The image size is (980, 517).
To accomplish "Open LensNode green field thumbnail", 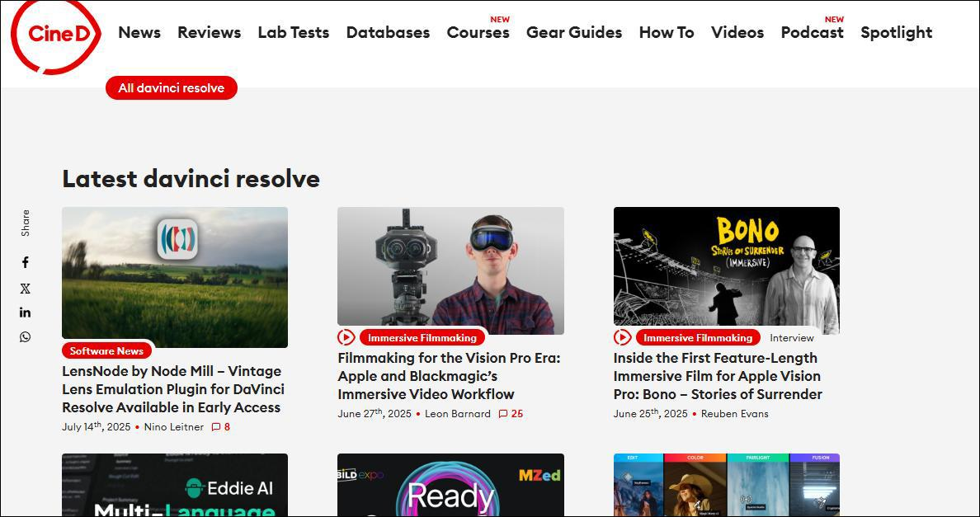I will (175, 277).
